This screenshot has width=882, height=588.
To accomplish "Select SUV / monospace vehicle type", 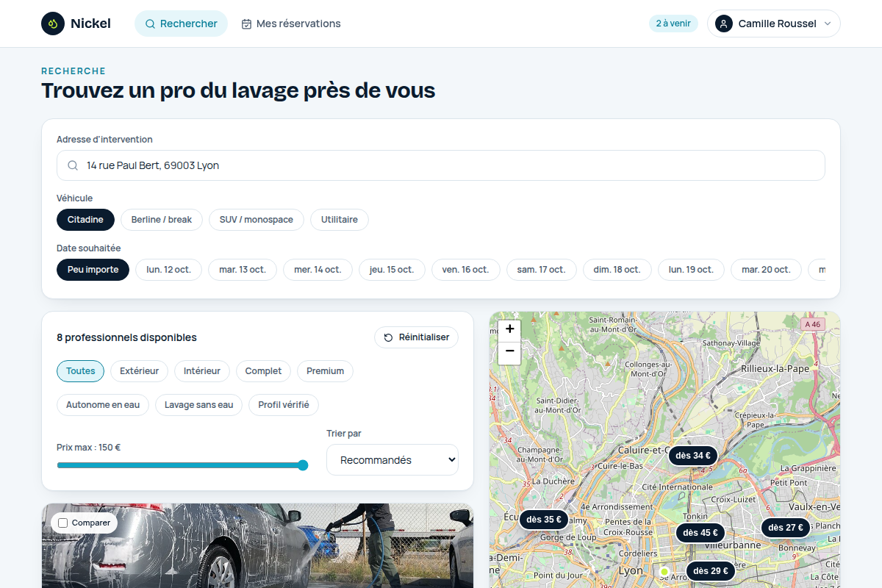I will tap(257, 220).
